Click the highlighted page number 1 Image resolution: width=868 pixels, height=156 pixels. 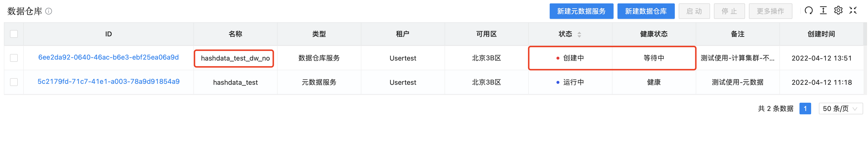(x=805, y=108)
